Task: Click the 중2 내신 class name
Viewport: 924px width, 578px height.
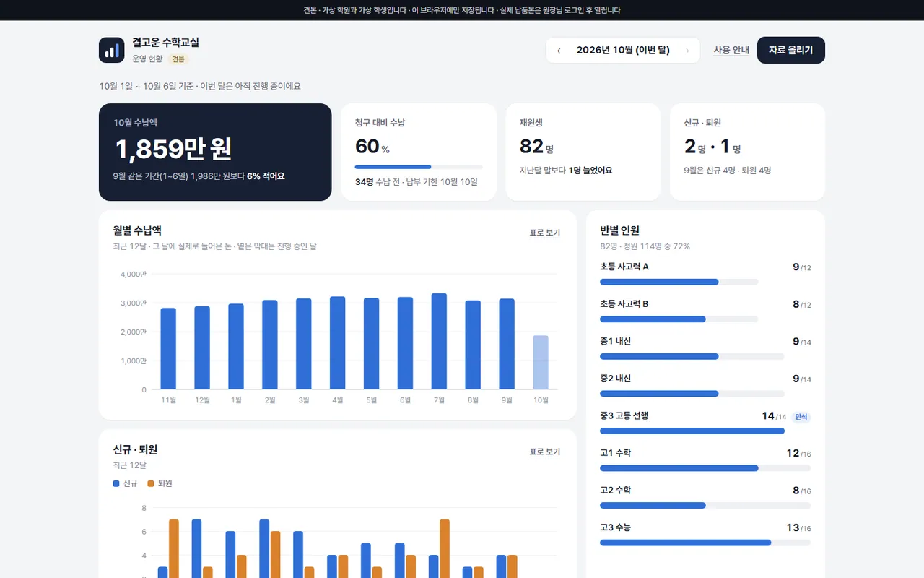Action: click(616, 379)
